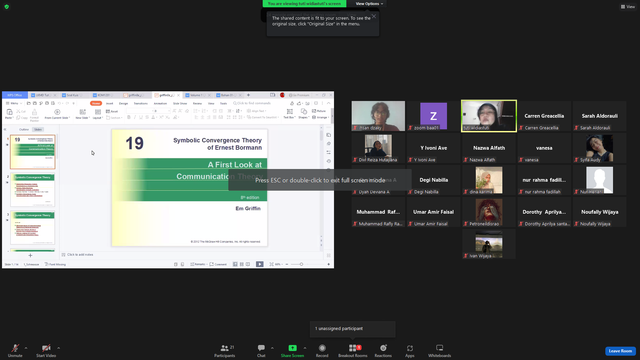Click the slideshow play button in status bar
The image size is (640, 360).
260,264
